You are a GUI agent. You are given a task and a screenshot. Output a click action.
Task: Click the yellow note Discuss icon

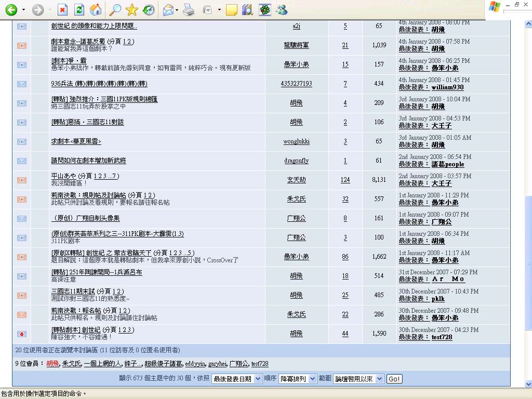point(231,10)
